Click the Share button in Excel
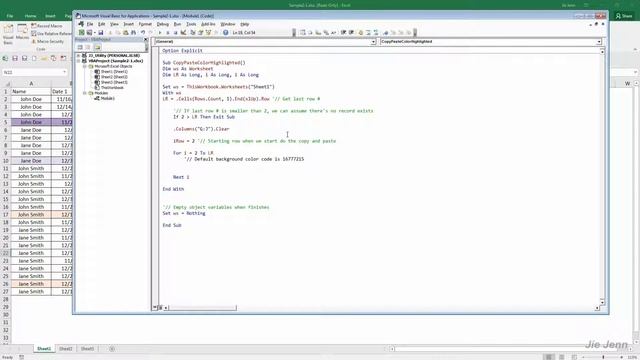The image size is (640, 360). (x=624, y=16)
